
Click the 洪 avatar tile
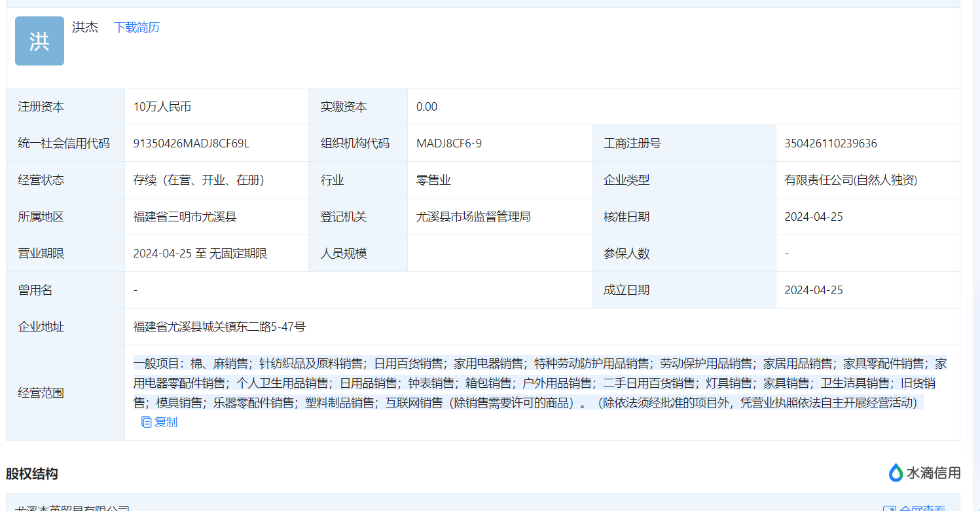click(x=39, y=41)
